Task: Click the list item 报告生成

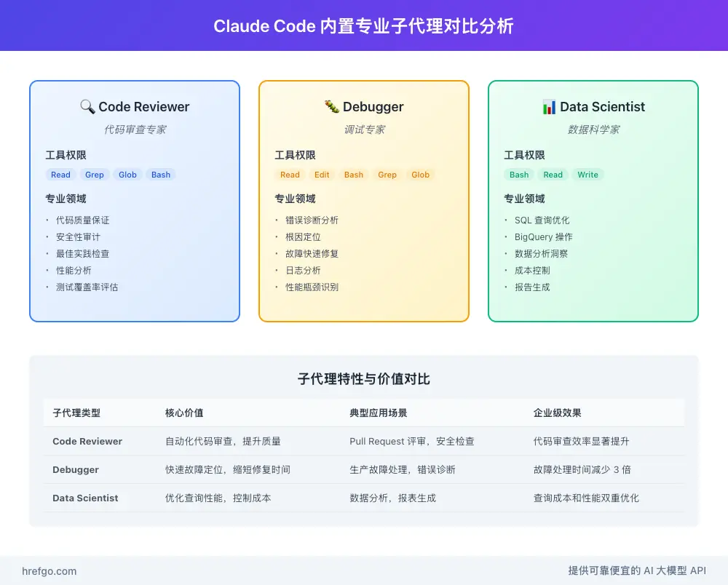Action: tap(532, 287)
